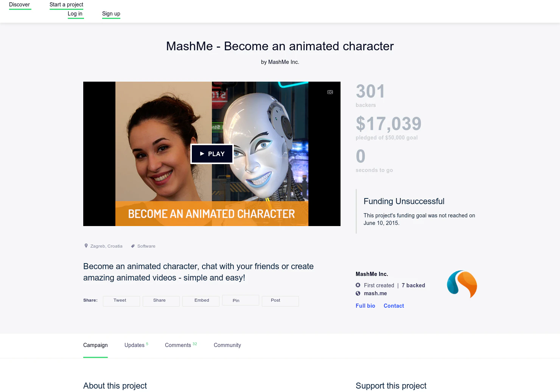Play the MashMe campaign video

pyautogui.click(x=212, y=154)
